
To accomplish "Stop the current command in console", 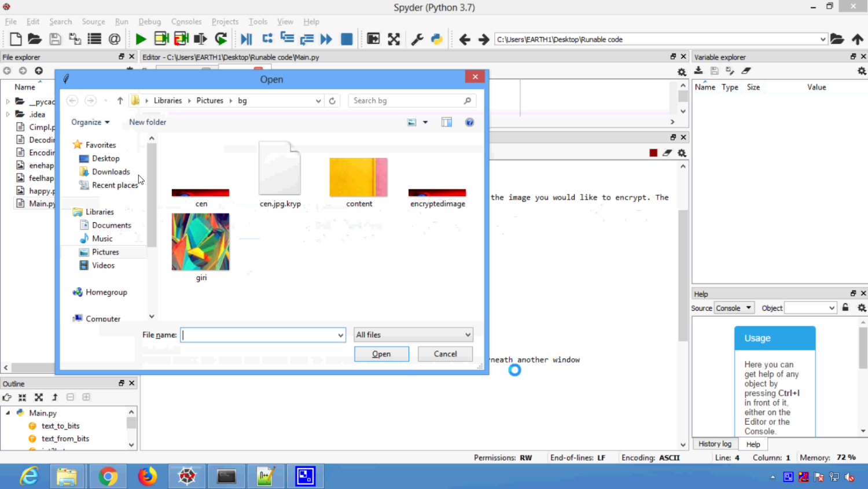I will [653, 153].
